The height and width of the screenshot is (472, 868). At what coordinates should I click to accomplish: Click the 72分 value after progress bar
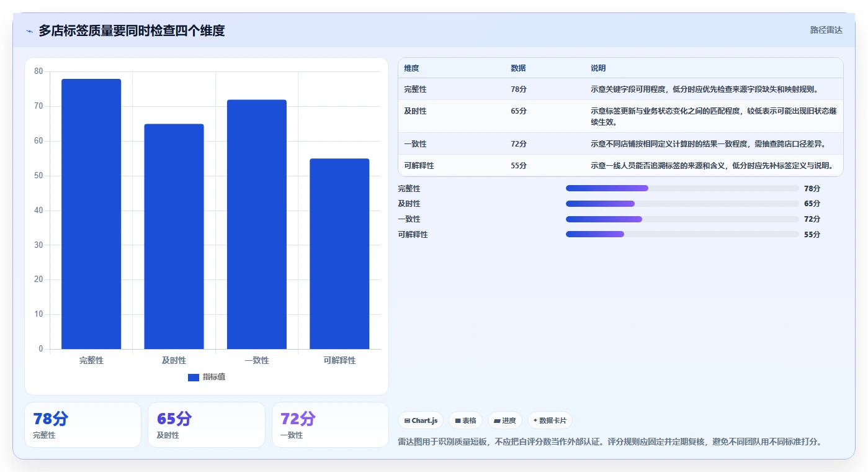[812, 219]
